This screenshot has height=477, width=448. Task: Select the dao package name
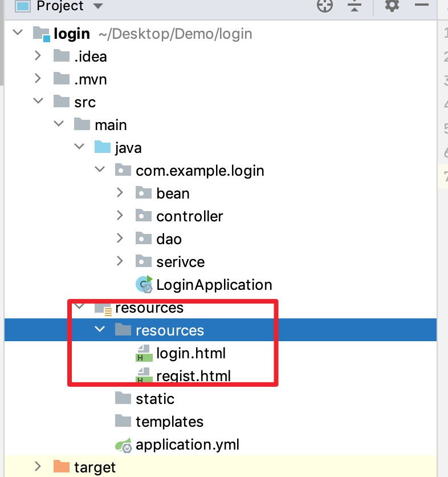click(x=169, y=239)
